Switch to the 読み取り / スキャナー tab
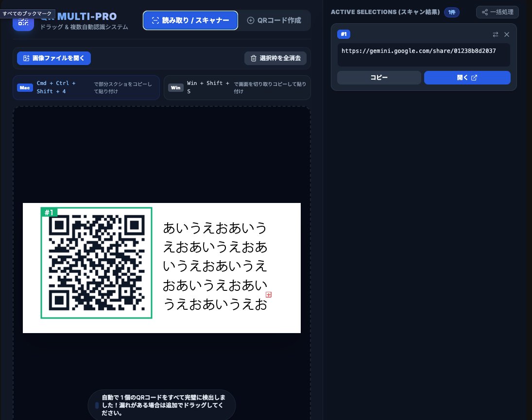The image size is (532, 420). [190, 20]
